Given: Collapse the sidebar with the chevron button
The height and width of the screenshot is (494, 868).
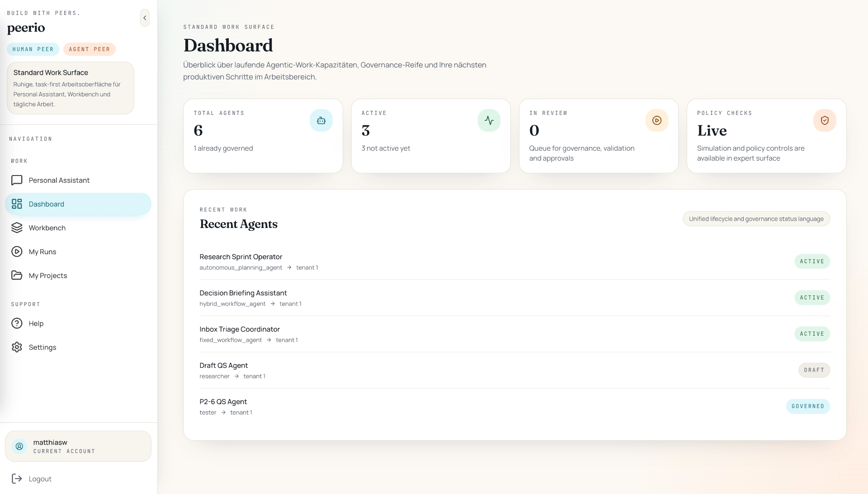Looking at the screenshot, I should [145, 18].
